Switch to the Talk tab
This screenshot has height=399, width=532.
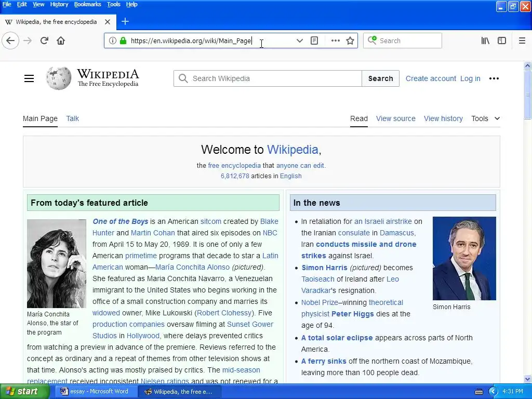72,118
